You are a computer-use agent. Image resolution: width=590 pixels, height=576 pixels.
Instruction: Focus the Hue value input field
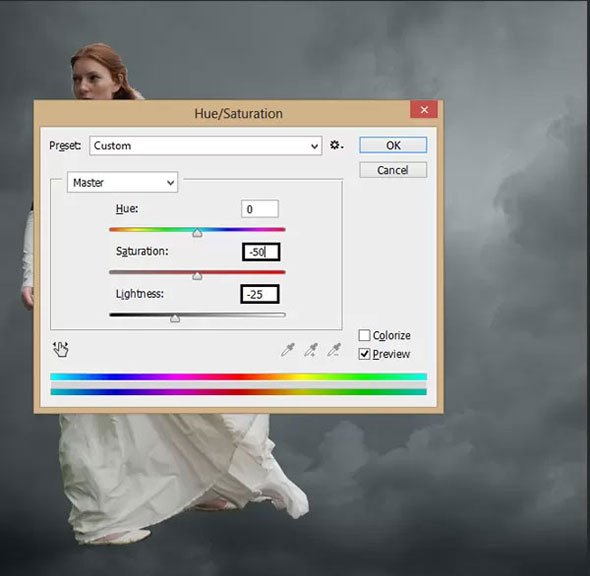(x=260, y=209)
